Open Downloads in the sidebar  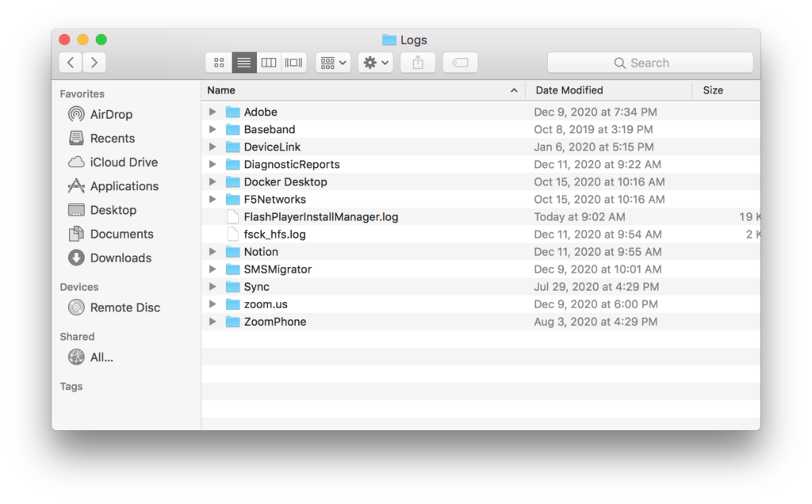[120, 258]
